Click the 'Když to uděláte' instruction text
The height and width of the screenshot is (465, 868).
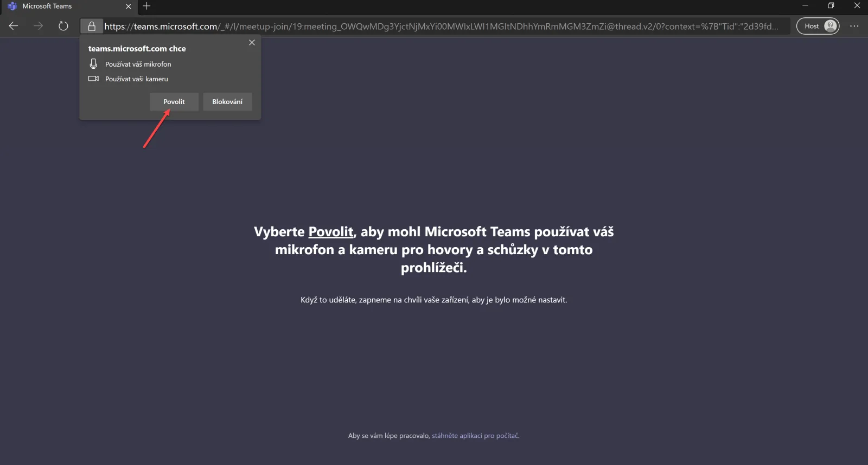point(434,300)
